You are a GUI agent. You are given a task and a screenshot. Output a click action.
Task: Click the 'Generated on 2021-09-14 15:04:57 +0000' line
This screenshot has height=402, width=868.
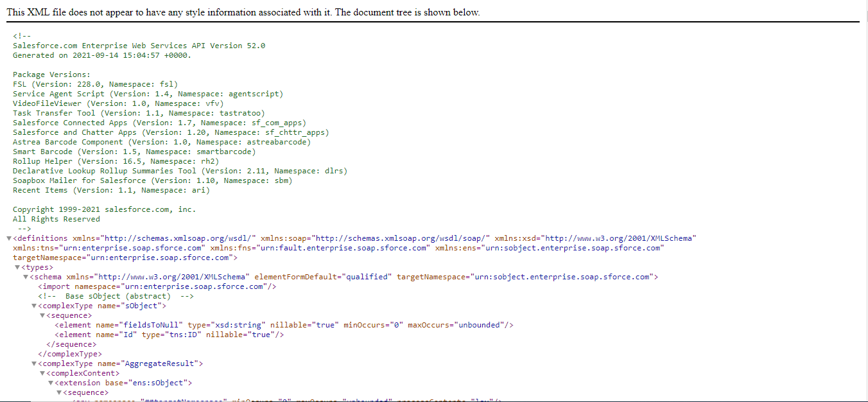(102, 55)
